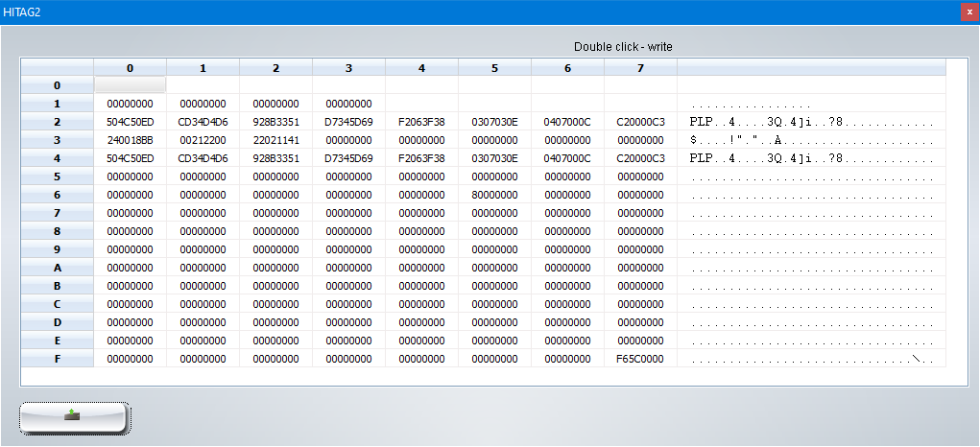Select cell 928B3351 in row 2

pos(276,123)
